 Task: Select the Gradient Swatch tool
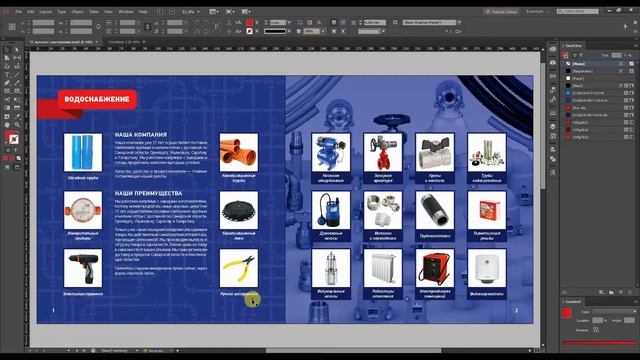point(7,108)
